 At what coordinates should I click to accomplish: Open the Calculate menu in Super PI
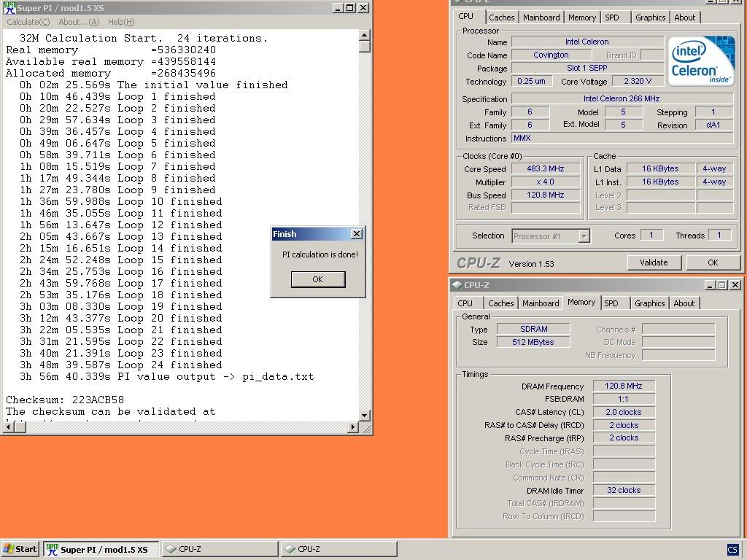pos(28,22)
